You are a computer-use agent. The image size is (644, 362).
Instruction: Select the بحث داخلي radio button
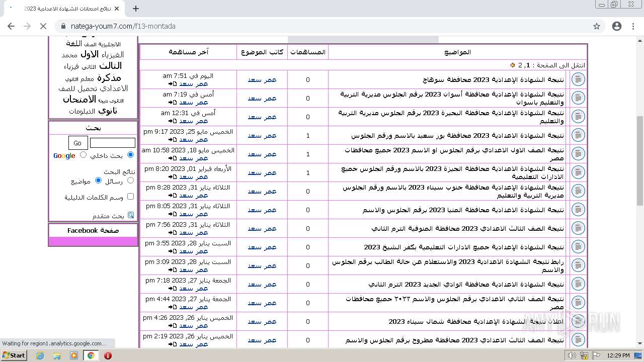pyautogui.click(x=131, y=155)
